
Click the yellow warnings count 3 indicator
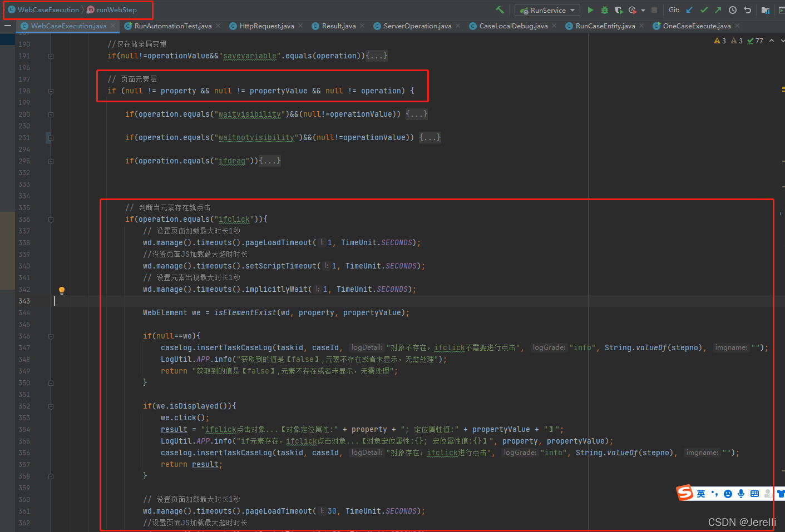point(720,41)
